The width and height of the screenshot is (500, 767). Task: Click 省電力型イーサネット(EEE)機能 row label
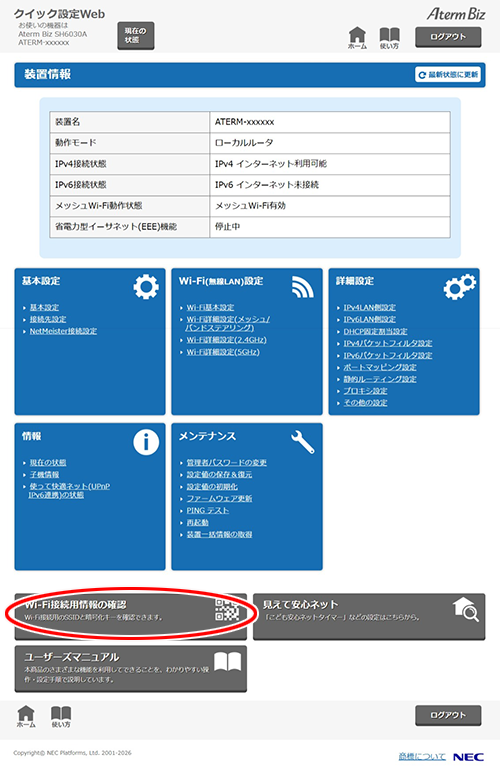(116, 226)
